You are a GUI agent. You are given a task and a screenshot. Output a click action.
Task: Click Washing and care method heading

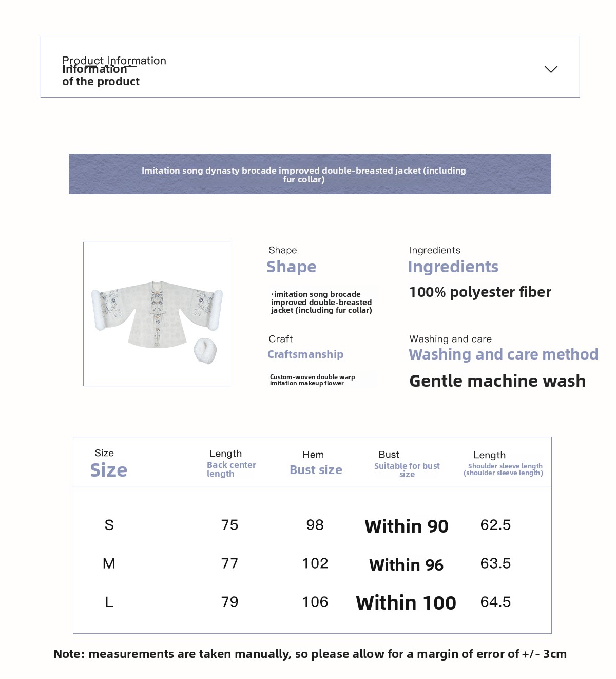[x=503, y=354]
